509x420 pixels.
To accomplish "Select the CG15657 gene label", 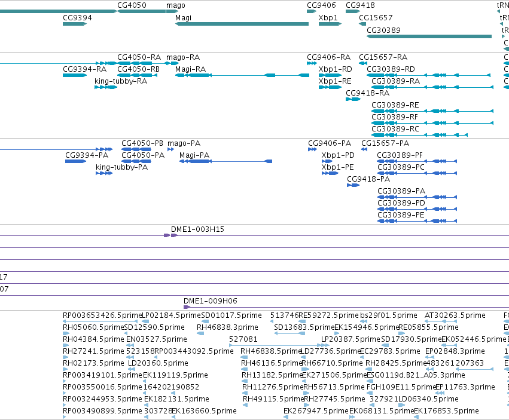I will tap(376, 17).
